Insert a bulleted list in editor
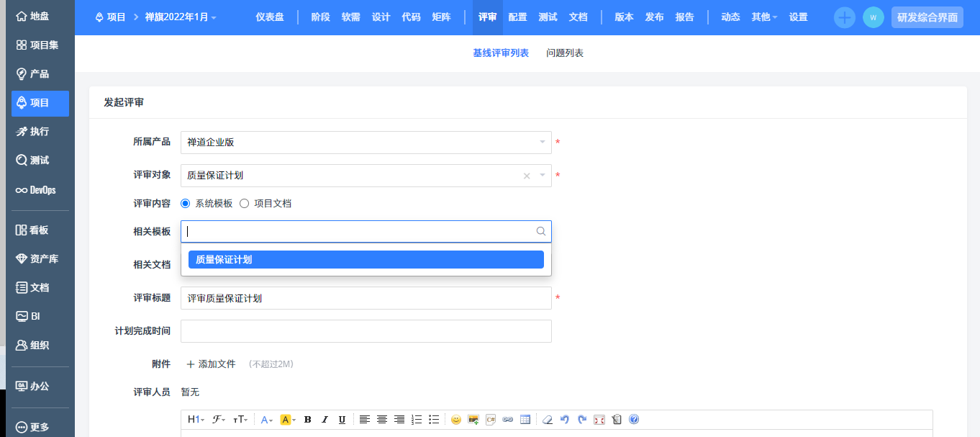Screen dimensions: 980x437 point(434,420)
